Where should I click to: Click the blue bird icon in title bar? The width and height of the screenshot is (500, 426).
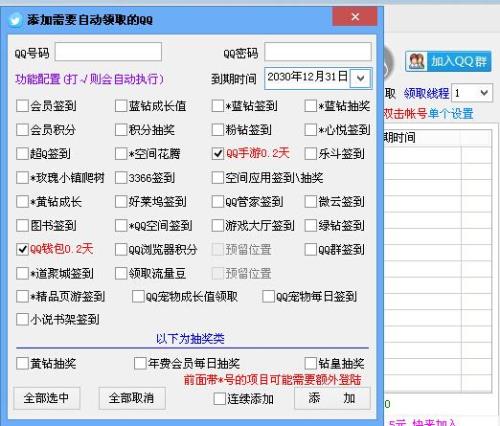coord(15,20)
